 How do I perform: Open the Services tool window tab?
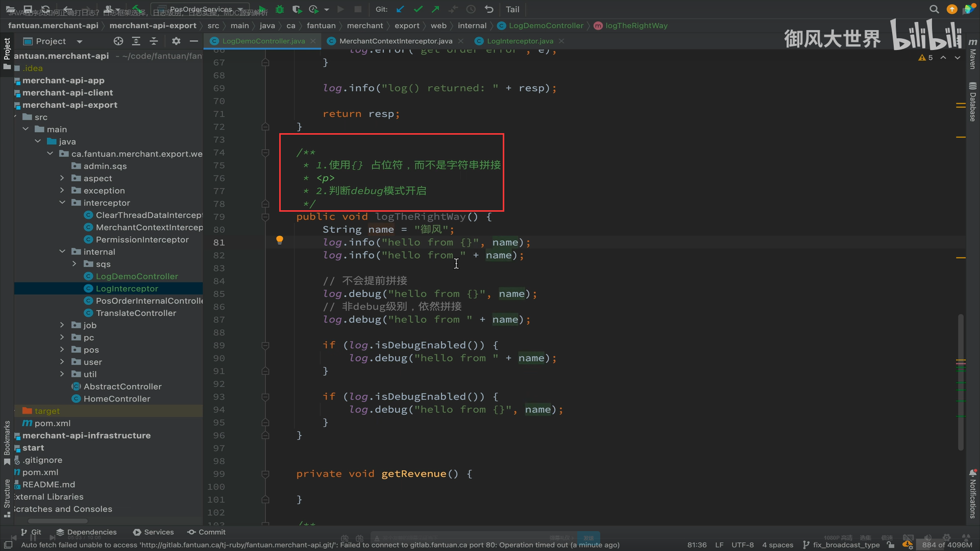[154, 532]
